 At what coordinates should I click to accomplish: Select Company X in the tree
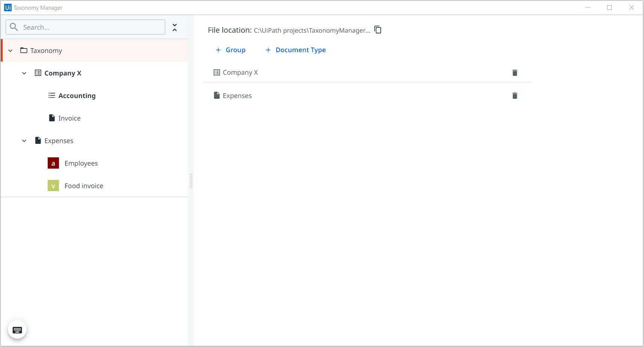[63, 73]
